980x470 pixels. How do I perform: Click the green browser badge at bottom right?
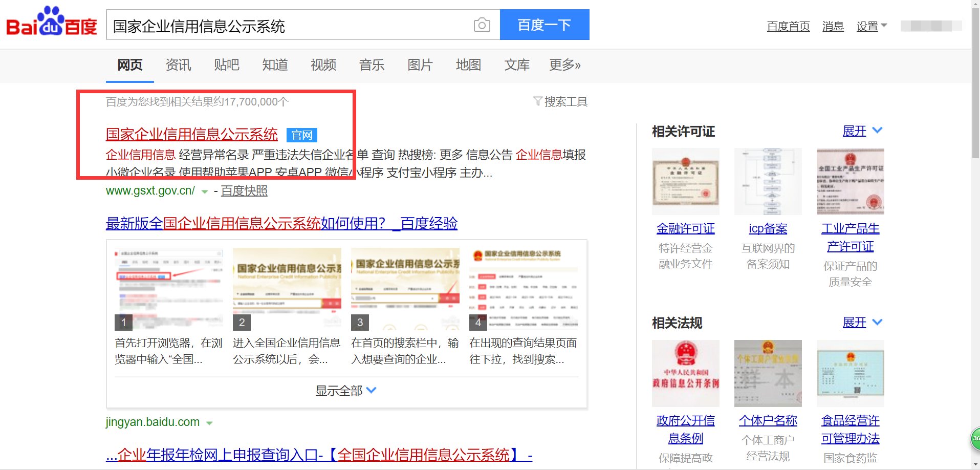tap(974, 439)
